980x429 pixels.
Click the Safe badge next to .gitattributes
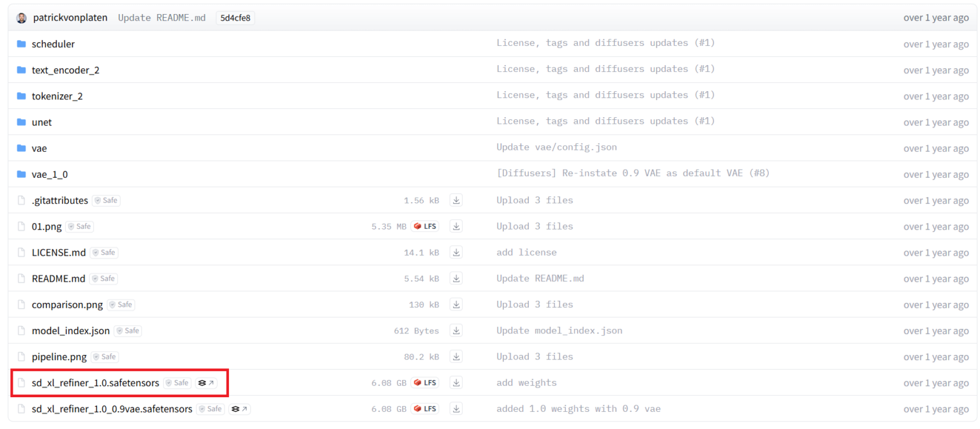[106, 201]
